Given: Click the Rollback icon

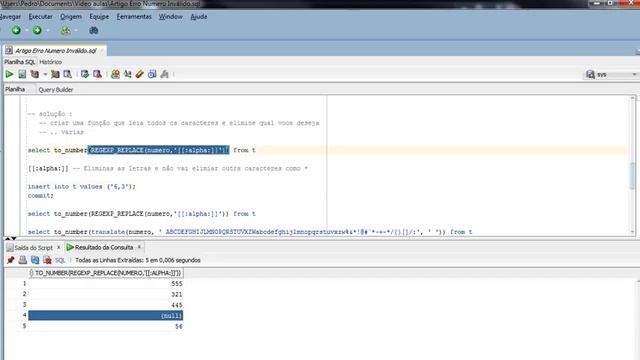Looking at the screenshot, I should 97,74.
